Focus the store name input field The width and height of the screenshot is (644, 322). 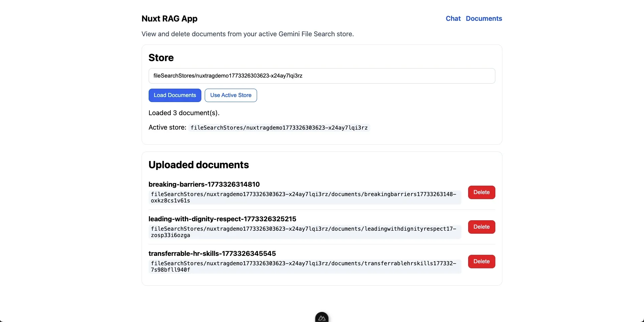coord(322,76)
